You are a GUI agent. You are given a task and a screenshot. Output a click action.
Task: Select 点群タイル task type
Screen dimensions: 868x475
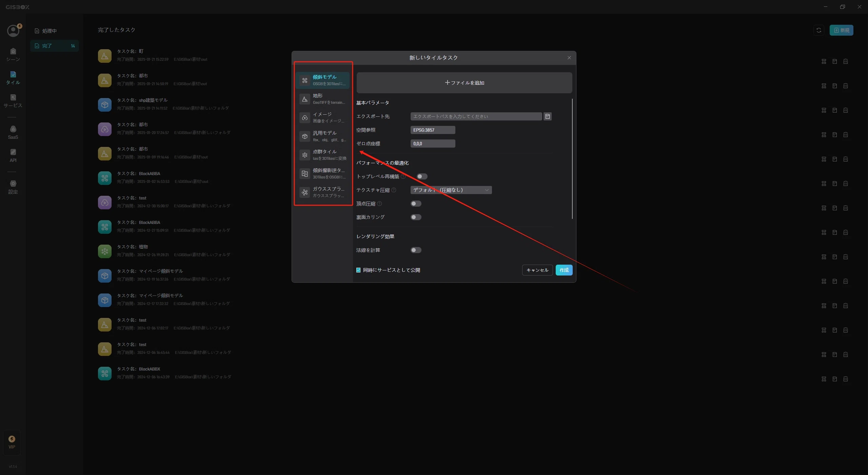click(x=322, y=155)
